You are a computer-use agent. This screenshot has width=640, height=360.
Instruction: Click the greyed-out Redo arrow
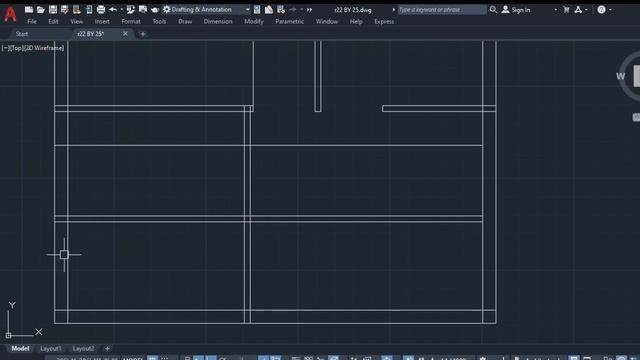click(293, 9)
